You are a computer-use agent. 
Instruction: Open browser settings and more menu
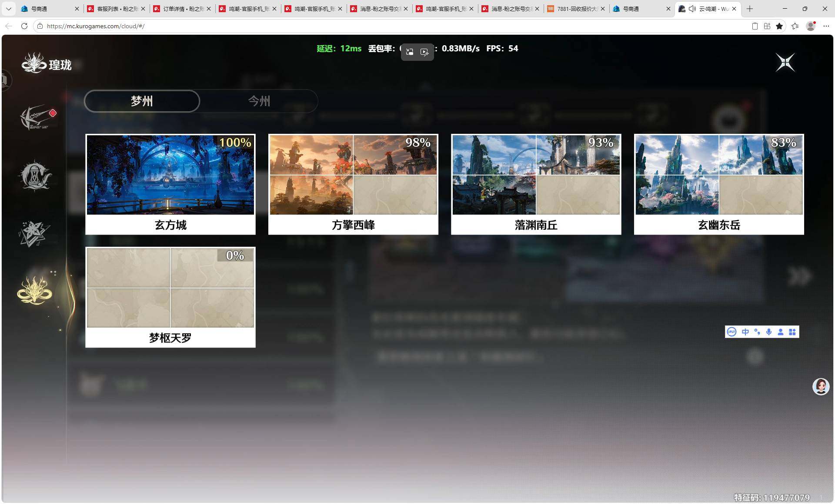click(826, 26)
